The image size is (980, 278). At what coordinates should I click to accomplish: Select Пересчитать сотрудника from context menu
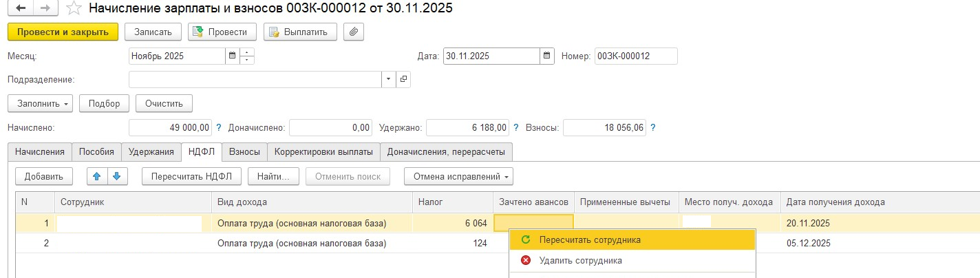[590, 239]
